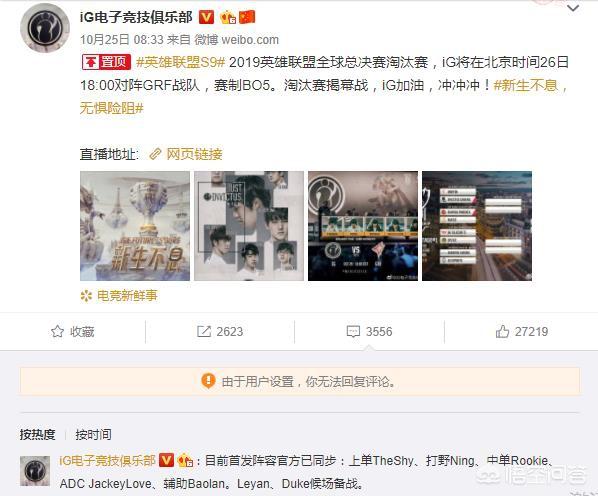Sort comments by 按热度
The image size is (598, 496).
point(37,434)
